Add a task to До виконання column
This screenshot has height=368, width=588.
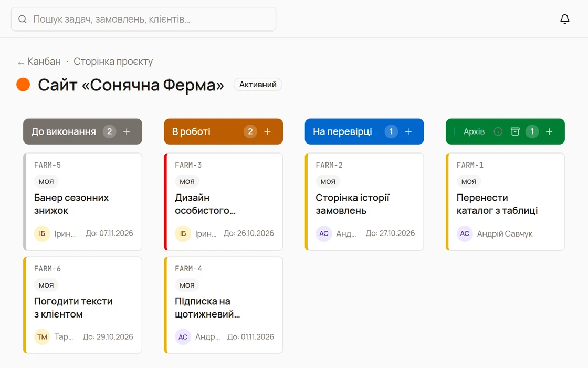coord(127,131)
